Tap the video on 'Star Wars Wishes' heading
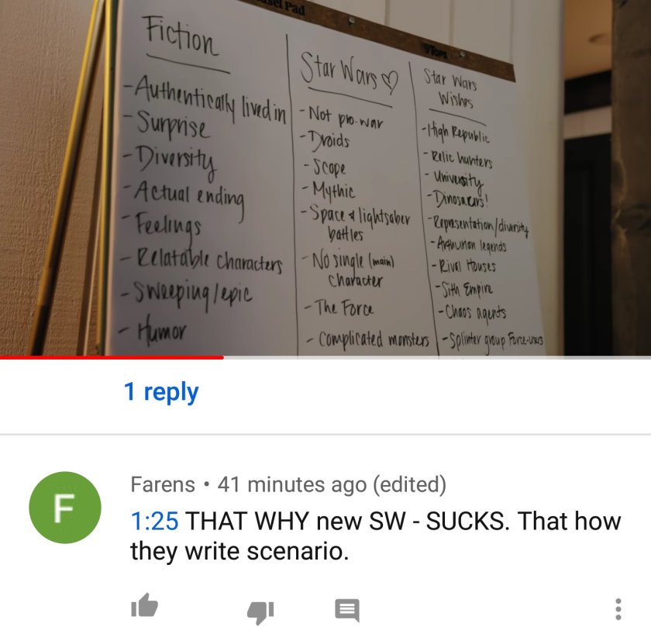Viewport: 651px width, 644px height. pyautogui.click(x=451, y=88)
